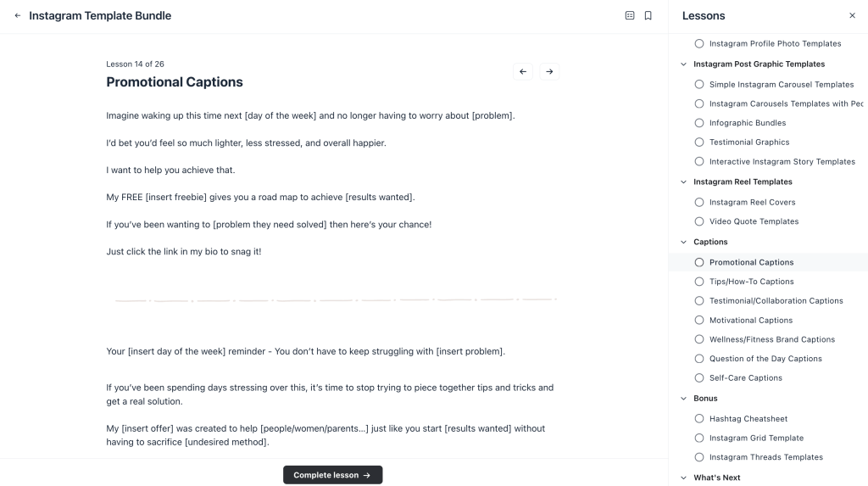Click the completion circle for Hashtag Cheatsheet

click(x=699, y=418)
